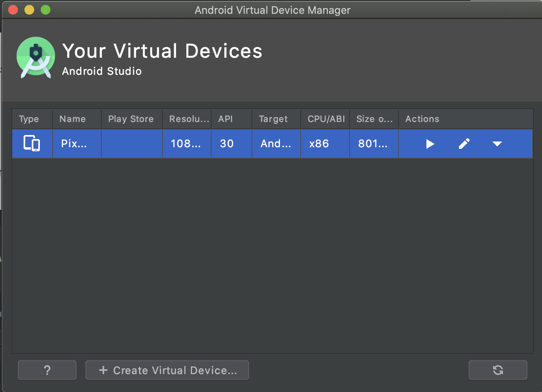Create Virtual Device button
542x392 pixels.
click(x=167, y=370)
